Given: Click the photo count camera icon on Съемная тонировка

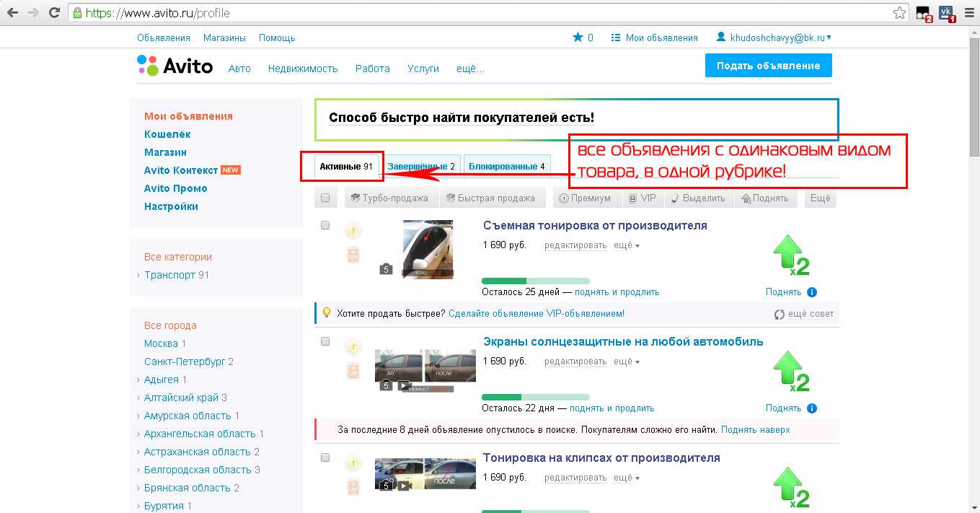Looking at the screenshot, I should (387, 269).
